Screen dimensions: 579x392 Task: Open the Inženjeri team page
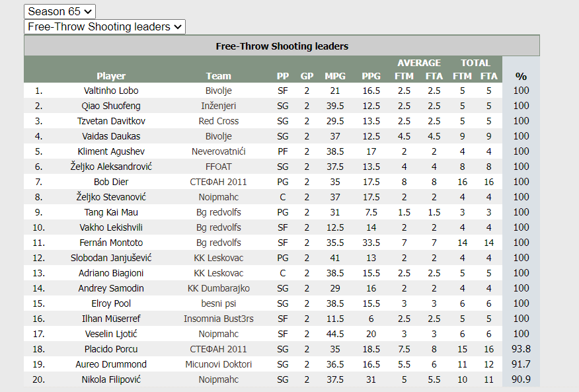coord(219,106)
